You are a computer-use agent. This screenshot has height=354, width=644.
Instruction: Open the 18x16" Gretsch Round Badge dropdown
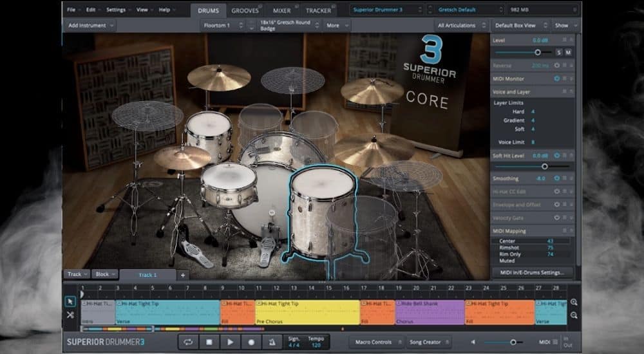pyautogui.click(x=289, y=26)
